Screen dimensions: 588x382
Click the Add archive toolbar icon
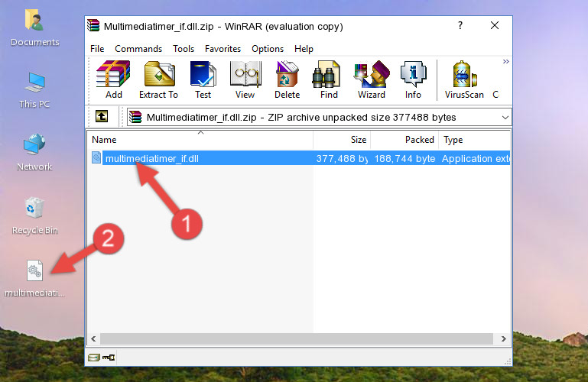113,79
